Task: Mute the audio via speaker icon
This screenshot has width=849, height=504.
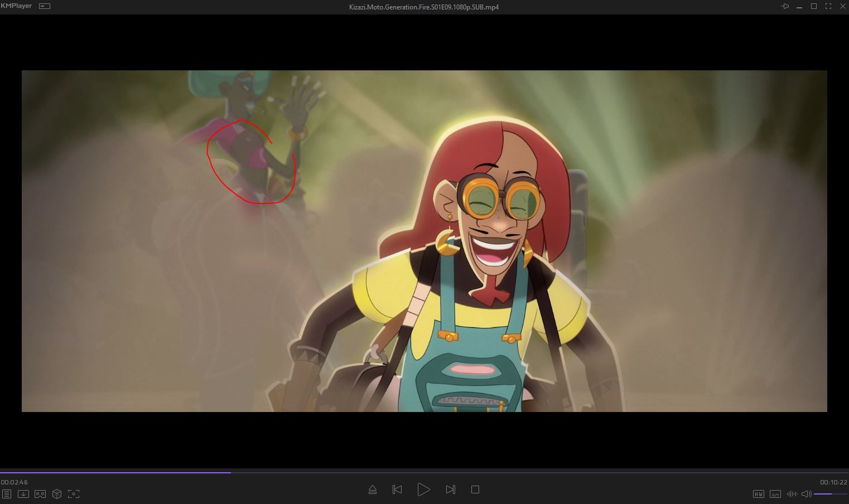Action: [806, 494]
